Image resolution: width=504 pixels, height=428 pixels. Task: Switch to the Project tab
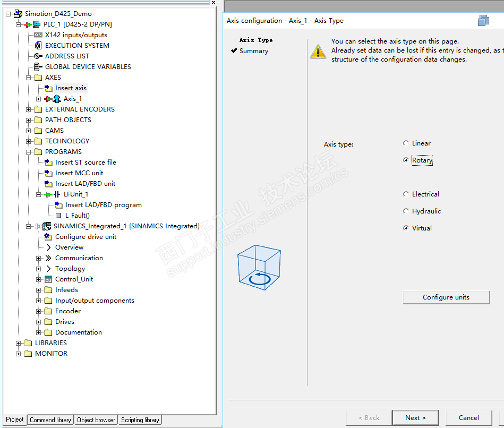point(15,420)
